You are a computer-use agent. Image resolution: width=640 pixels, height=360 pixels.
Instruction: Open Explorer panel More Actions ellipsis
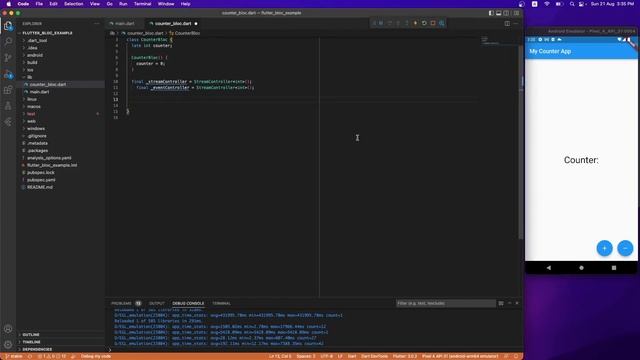click(97, 24)
